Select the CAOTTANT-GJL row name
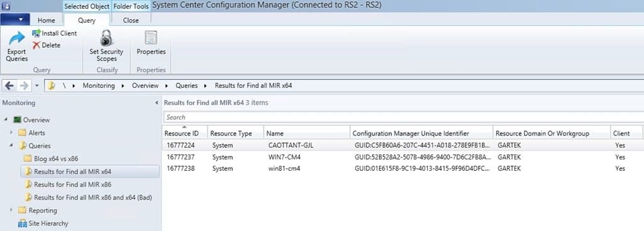The width and height of the screenshot is (644, 231). click(291, 146)
